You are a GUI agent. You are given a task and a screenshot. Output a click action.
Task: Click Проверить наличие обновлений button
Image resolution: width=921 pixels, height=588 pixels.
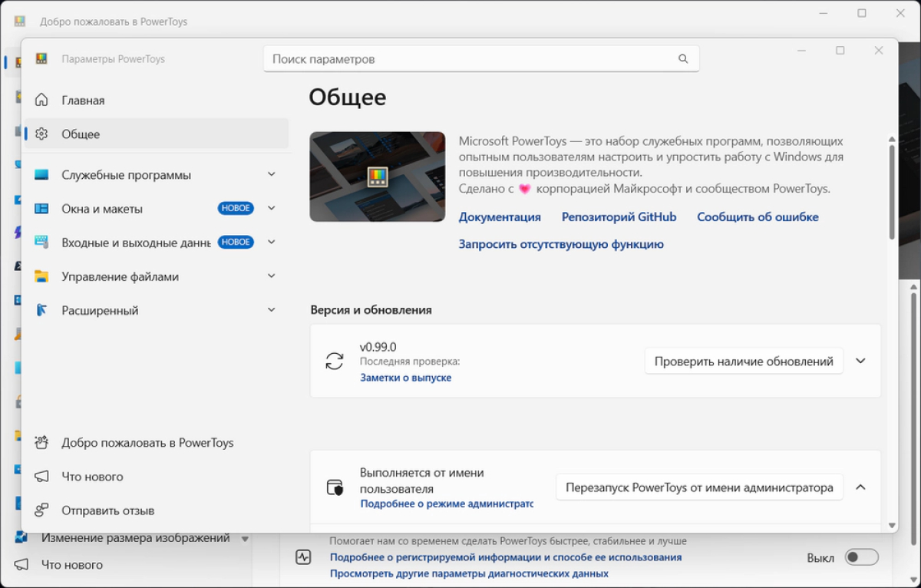pyautogui.click(x=743, y=362)
